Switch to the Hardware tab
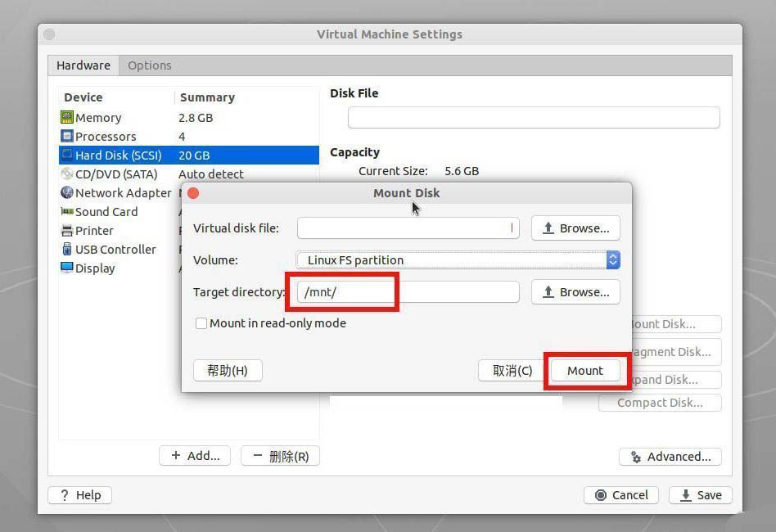Screen dimensions: 776x532 coord(83,65)
